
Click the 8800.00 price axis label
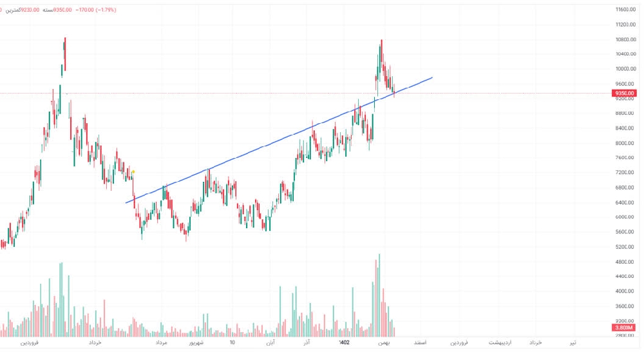[x=625, y=113]
